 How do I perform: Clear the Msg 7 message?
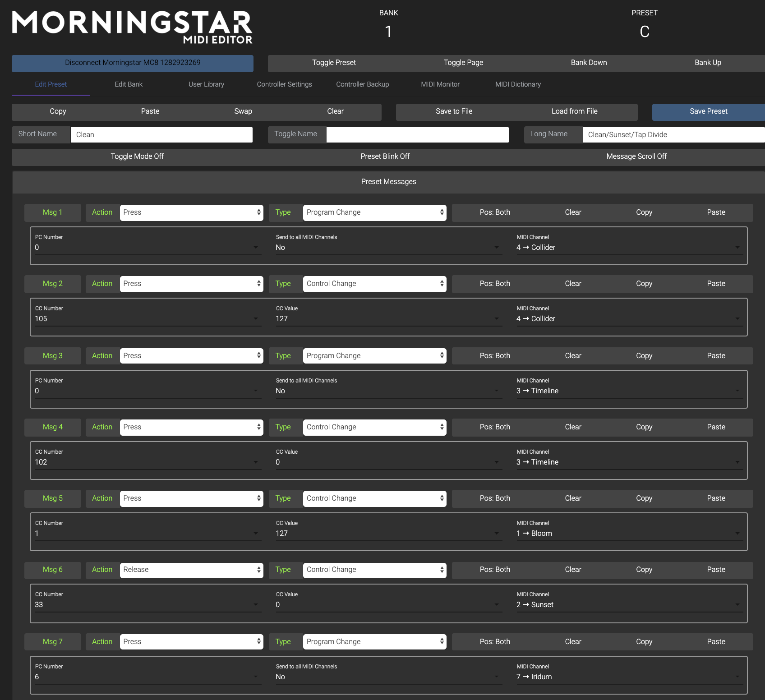pos(573,642)
